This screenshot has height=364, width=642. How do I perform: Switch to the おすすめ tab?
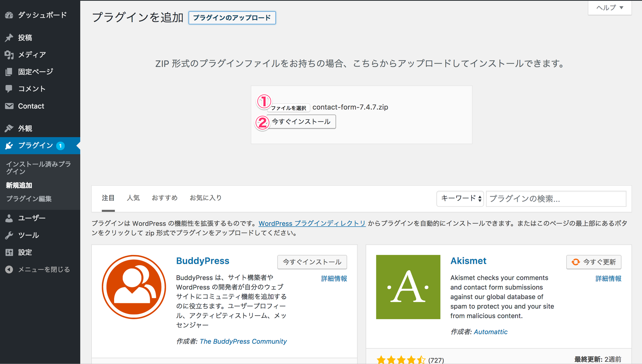pos(164,198)
